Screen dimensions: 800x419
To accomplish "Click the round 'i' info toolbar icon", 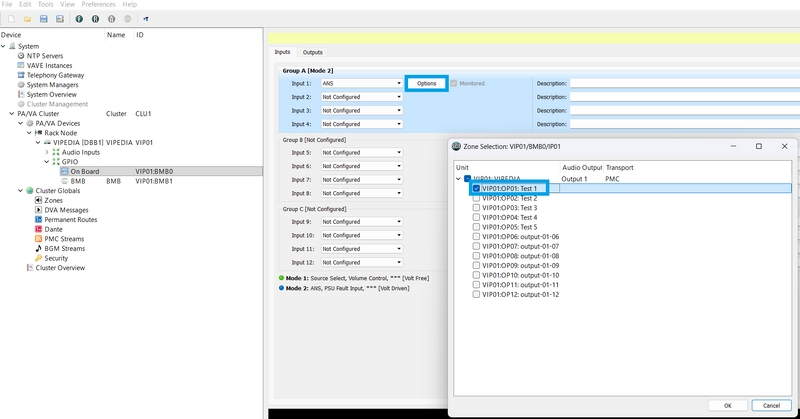I will pyautogui.click(x=79, y=19).
